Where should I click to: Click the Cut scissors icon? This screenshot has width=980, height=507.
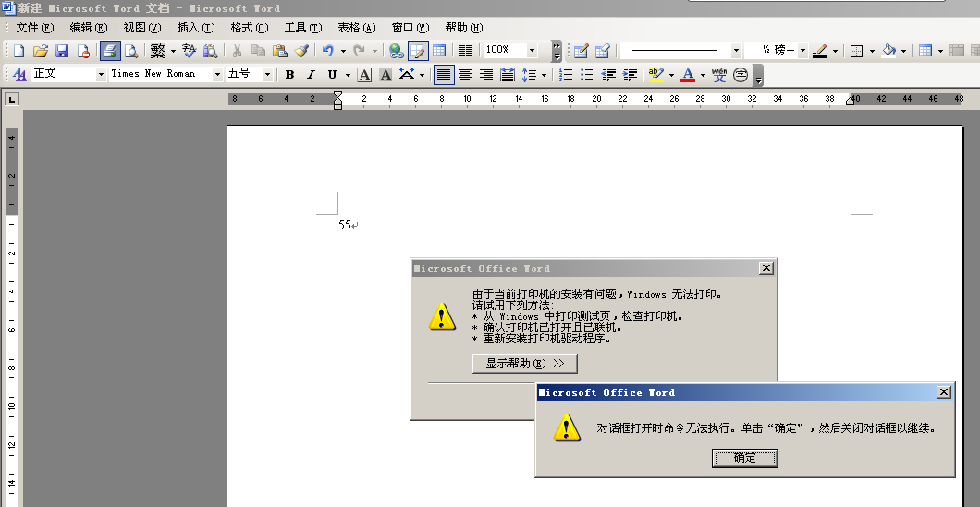point(237,51)
